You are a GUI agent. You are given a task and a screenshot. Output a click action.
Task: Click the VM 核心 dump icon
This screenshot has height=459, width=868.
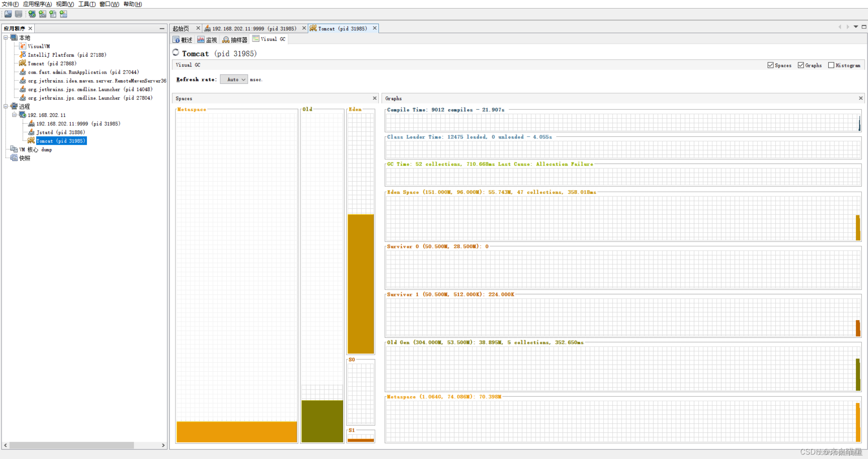tap(14, 149)
